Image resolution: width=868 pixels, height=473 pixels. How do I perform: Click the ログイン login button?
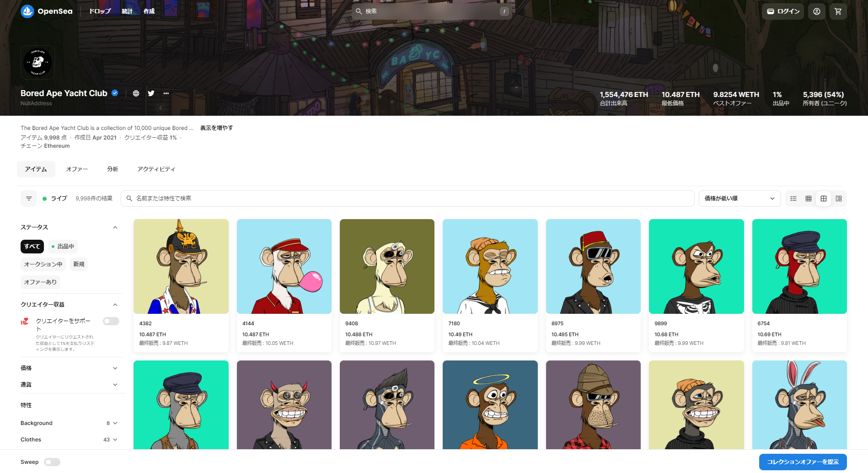click(x=783, y=11)
